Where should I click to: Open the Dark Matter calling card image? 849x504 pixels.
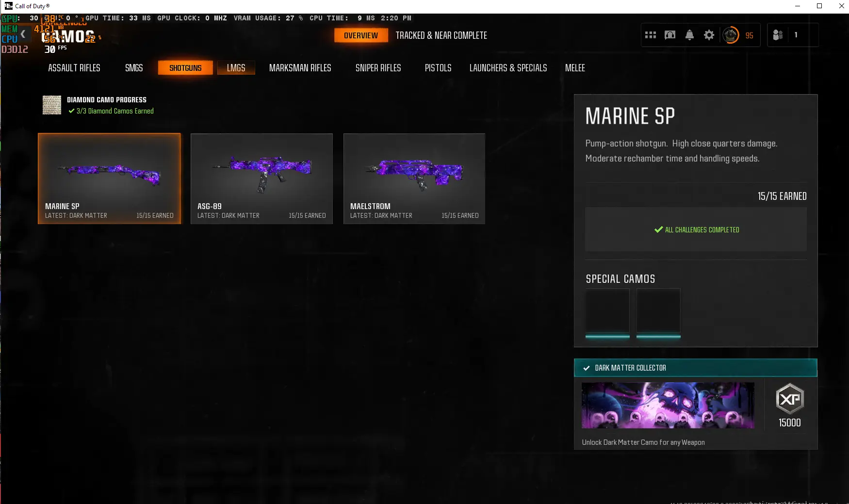668,405
